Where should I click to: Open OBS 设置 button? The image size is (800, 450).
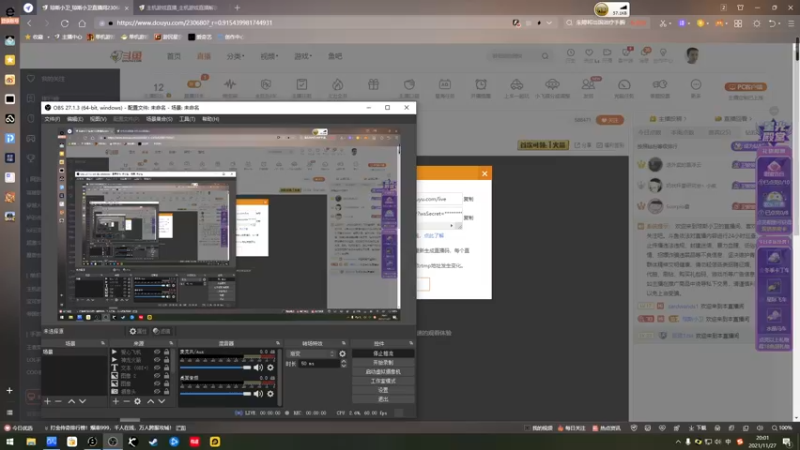tap(383, 390)
